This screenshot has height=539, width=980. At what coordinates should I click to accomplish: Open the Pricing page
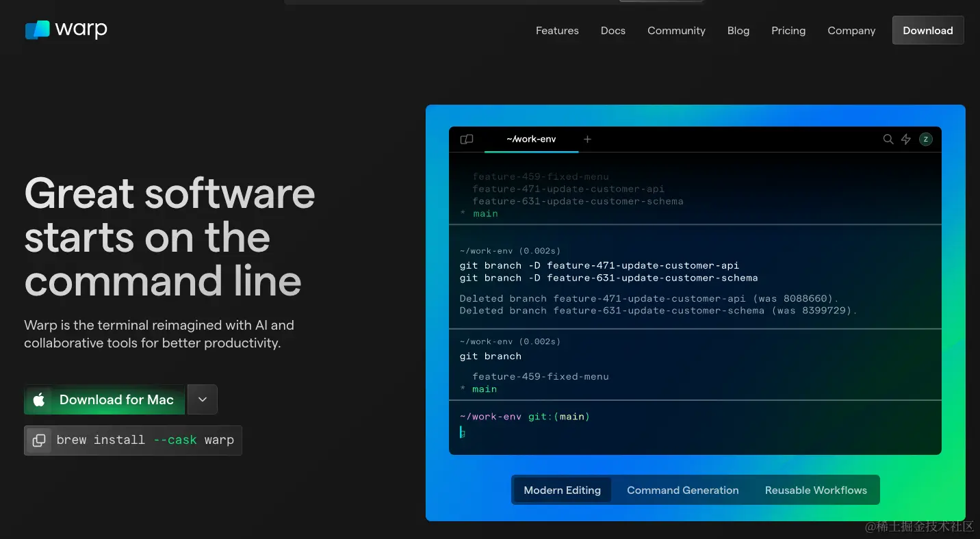pyautogui.click(x=788, y=30)
